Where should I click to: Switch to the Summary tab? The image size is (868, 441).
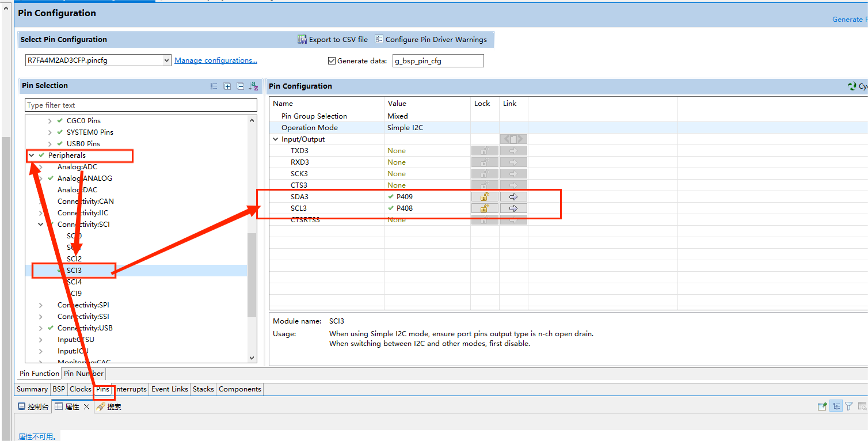pyautogui.click(x=32, y=389)
